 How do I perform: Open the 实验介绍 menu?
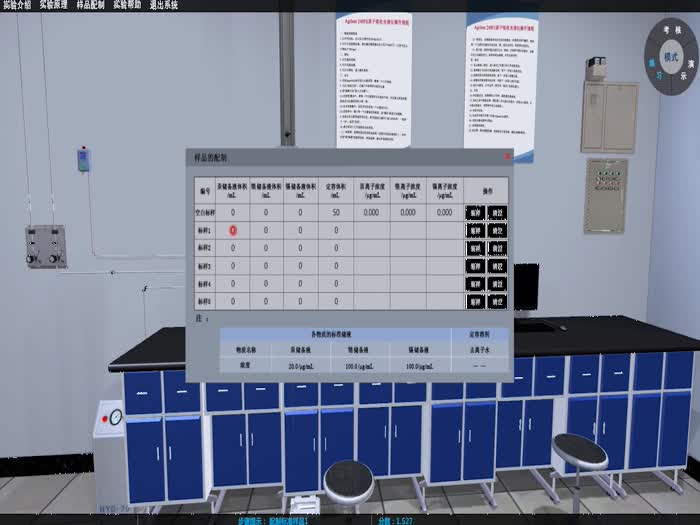[17, 5]
